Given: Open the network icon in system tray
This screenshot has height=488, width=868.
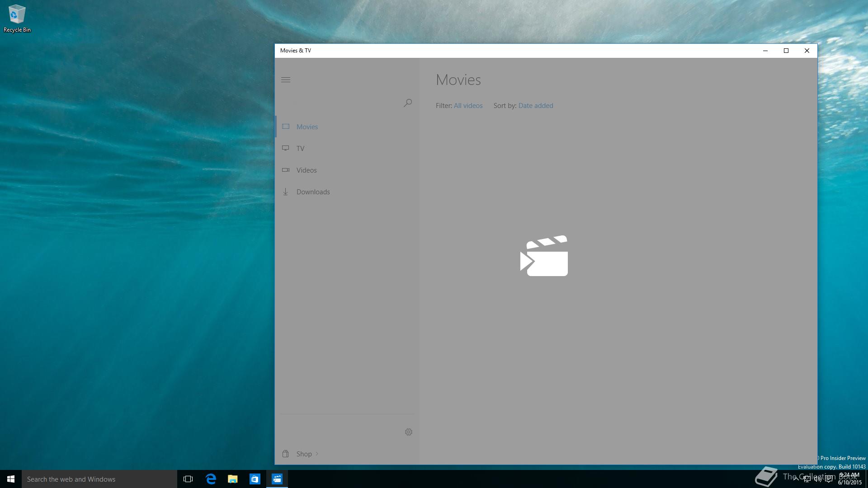Looking at the screenshot, I should click(807, 479).
